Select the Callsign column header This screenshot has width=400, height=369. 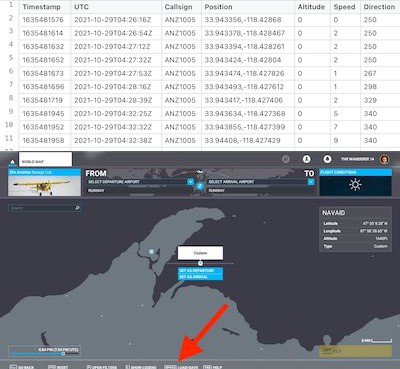181,7
